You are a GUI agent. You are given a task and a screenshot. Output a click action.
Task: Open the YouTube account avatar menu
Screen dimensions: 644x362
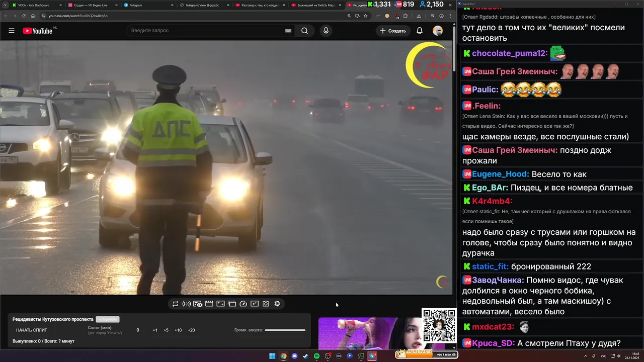438,31
